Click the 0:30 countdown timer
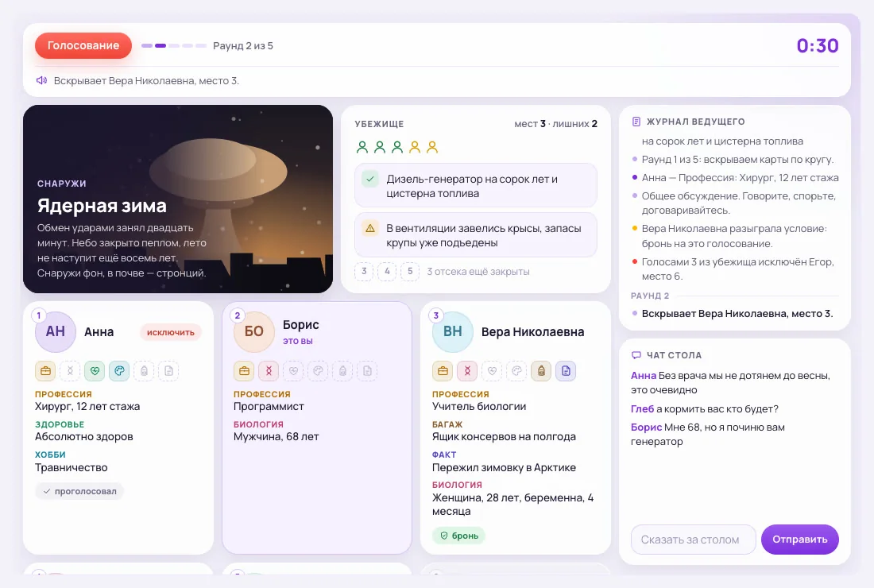The image size is (874, 588). pos(817,46)
